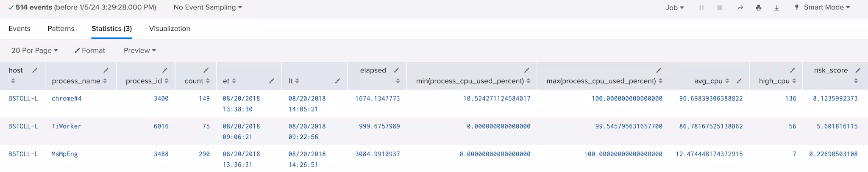868x172 pixels.
Task: Click pencil edit icon for host column
Action: pos(35,70)
